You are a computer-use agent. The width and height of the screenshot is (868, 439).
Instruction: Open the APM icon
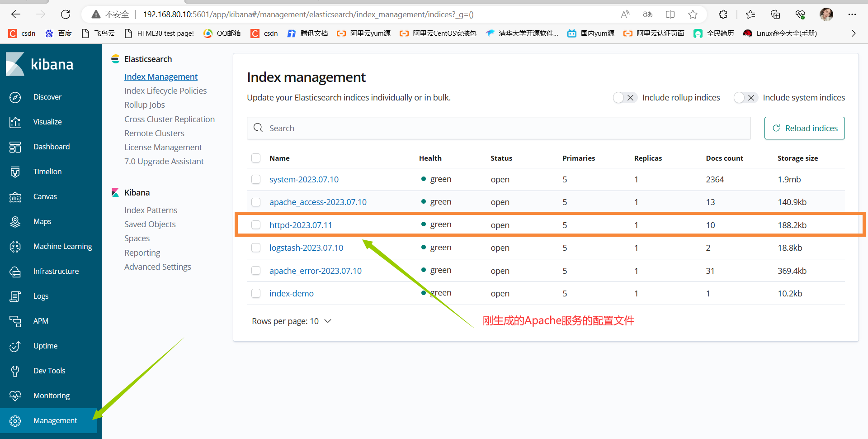15,321
